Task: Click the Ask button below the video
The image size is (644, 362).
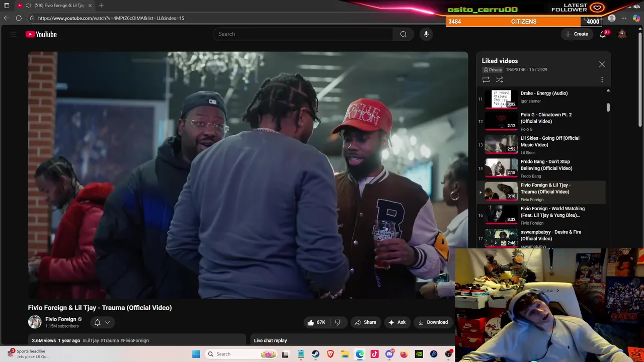Action: (397, 322)
